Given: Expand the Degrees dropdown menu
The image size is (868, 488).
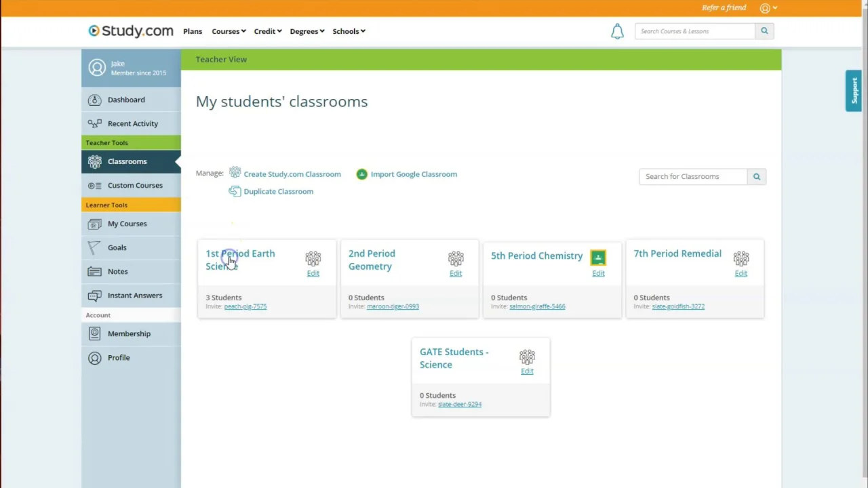Looking at the screenshot, I should pyautogui.click(x=307, y=31).
